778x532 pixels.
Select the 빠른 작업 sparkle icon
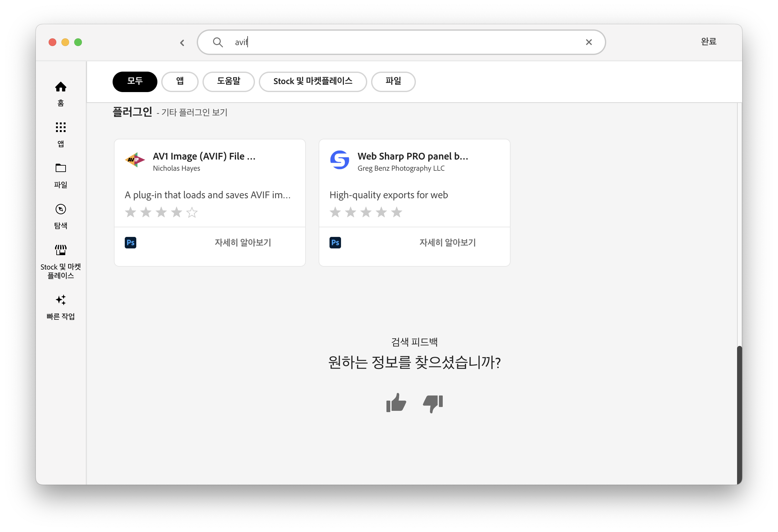click(x=60, y=300)
